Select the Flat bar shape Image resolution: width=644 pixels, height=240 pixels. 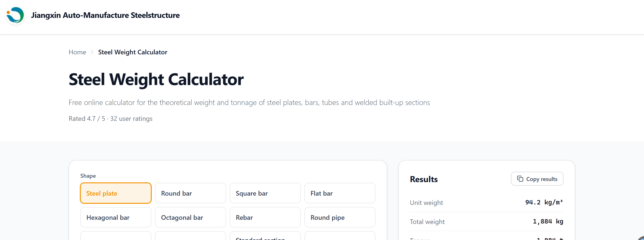[x=340, y=193]
